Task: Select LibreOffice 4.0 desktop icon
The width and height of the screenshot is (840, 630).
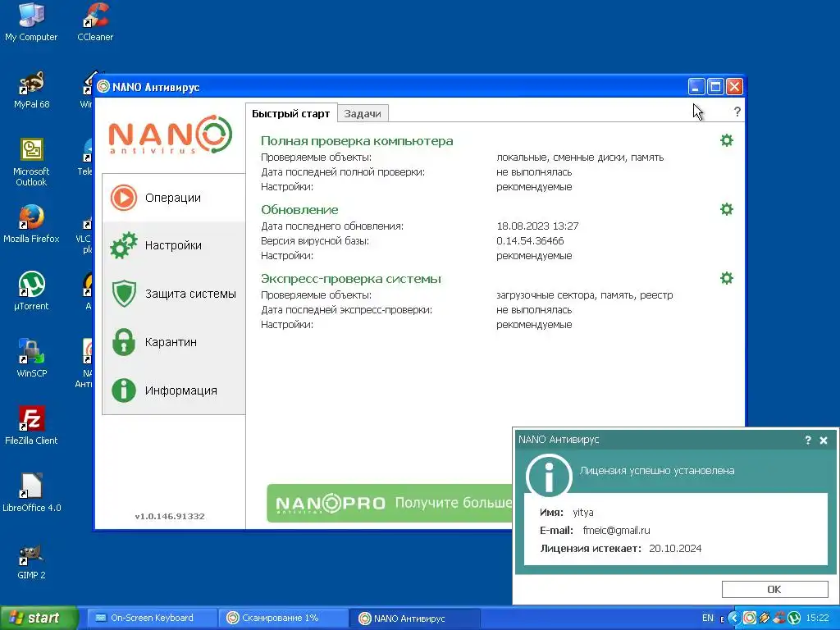Action: [32, 493]
